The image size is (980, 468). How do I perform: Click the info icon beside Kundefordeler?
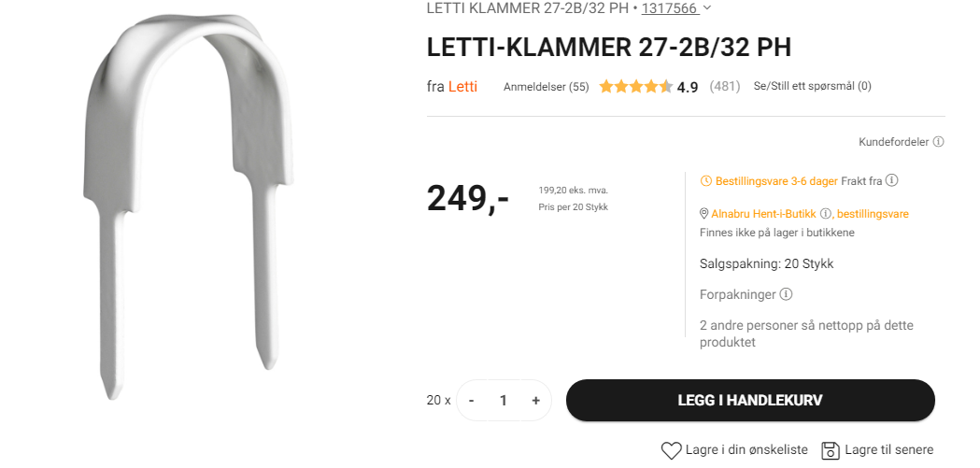click(938, 142)
